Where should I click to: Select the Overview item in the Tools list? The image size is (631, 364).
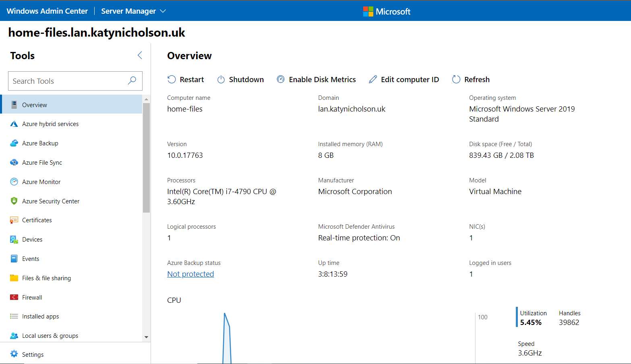35,105
